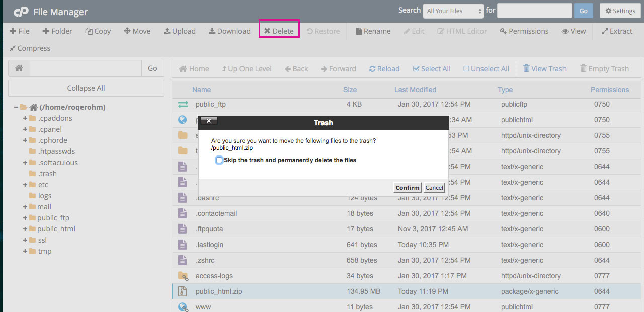Viewport: 644px width, 312px height.
Task: Go to Home in navigation bar
Action: [x=194, y=69]
